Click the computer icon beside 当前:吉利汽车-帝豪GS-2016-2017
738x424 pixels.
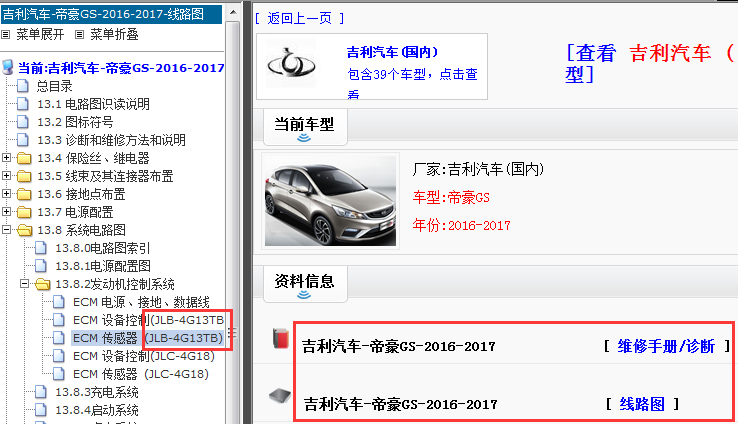8,67
